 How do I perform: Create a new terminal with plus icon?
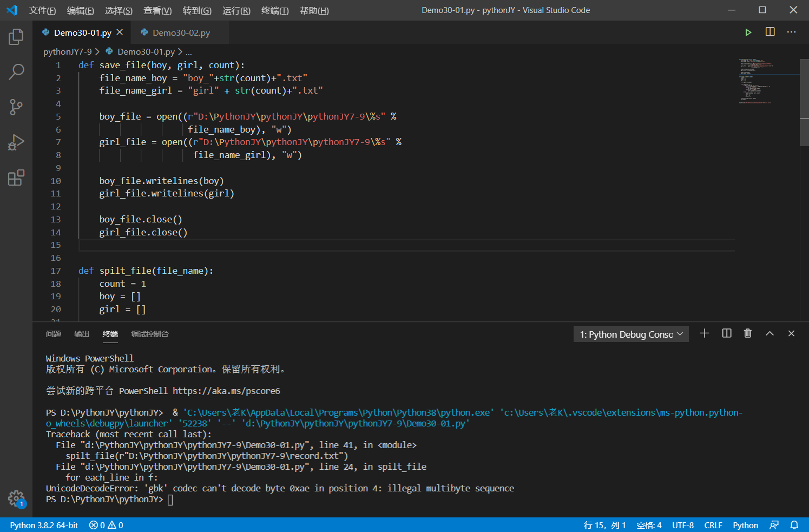[704, 333]
